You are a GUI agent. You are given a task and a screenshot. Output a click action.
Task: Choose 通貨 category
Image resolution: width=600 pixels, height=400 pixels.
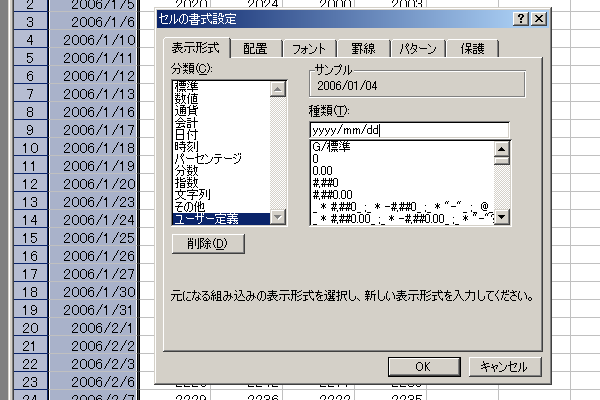tap(222, 111)
